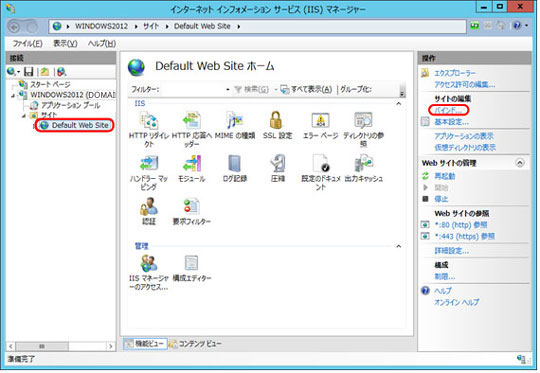This screenshot has height=373, width=540.
Task: Select スタート ページ in tree
Action: (x=50, y=84)
